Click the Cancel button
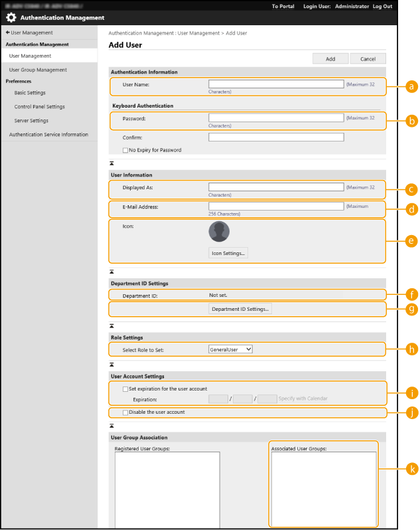 [368, 58]
